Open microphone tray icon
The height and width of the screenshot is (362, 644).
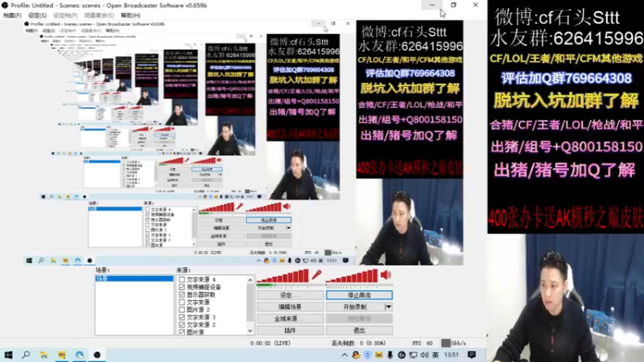(390, 355)
